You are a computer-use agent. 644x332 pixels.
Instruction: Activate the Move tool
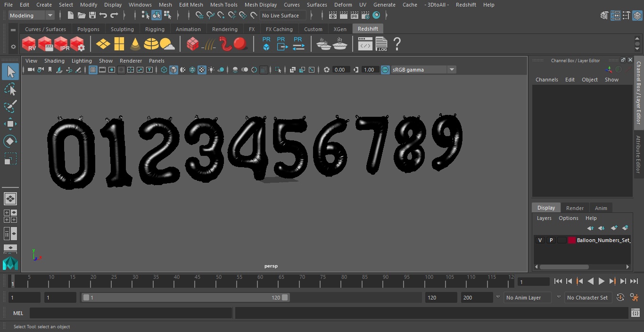10,124
